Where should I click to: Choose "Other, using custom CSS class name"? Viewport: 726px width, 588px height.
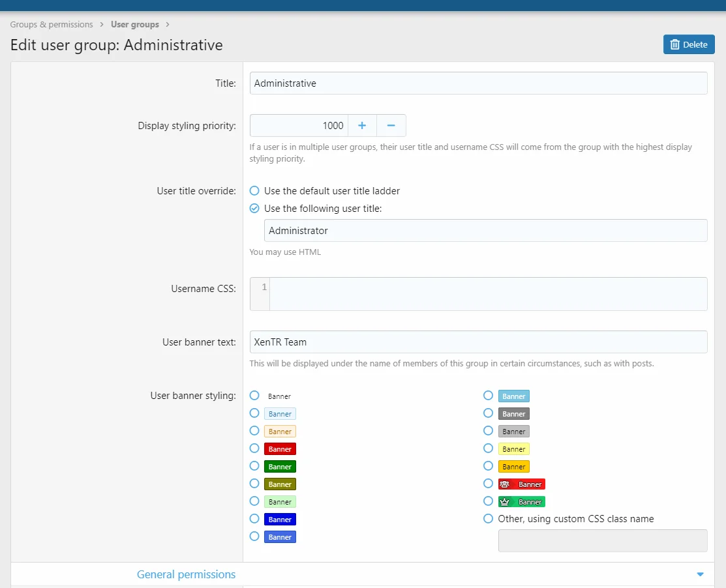pyautogui.click(x=489, y=518)
